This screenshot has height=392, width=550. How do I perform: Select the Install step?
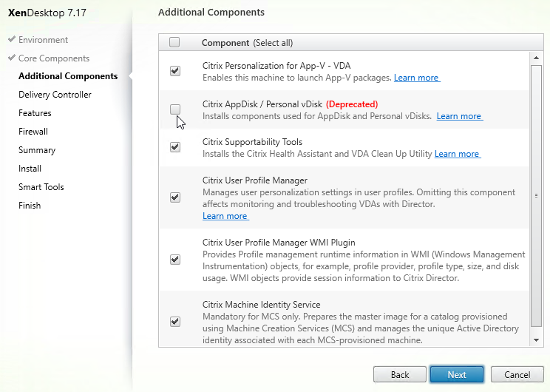click(x=30, y=169)
